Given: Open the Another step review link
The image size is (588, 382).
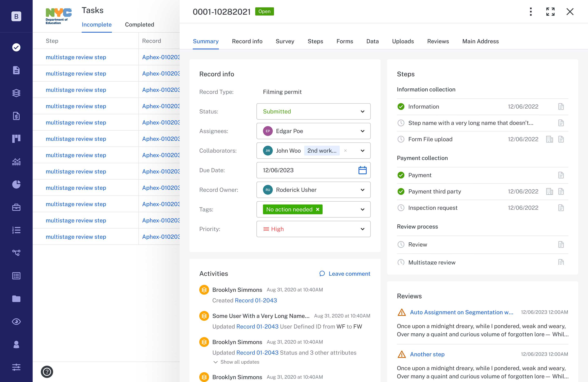Looking at the screenshot, I should 427,354.
